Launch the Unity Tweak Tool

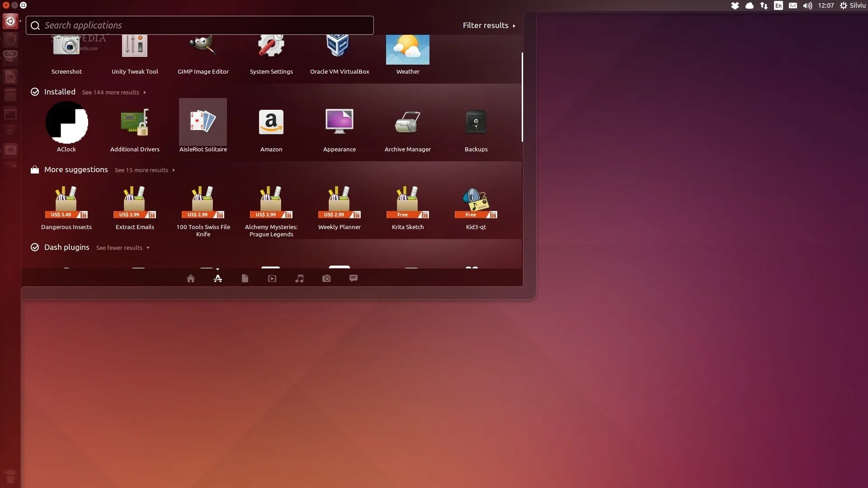pyautogui.click(x=134, y=50)
